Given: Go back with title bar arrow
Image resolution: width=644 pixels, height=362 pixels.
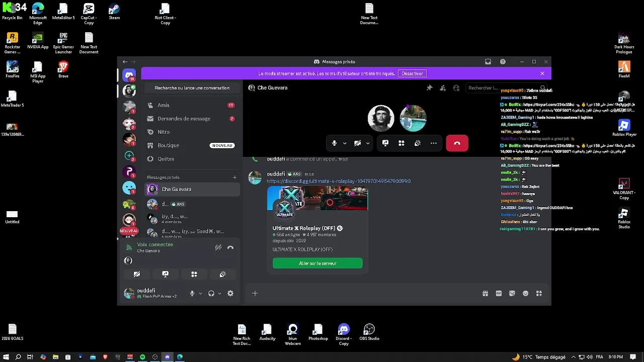Looking at the screenshot, I should tap(125, 62).
